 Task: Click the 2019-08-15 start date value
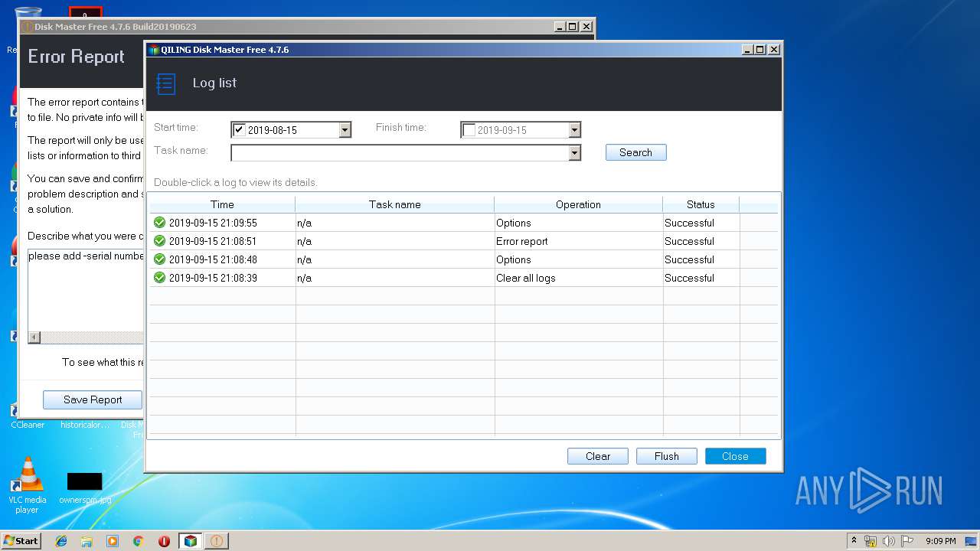point(273,130)
